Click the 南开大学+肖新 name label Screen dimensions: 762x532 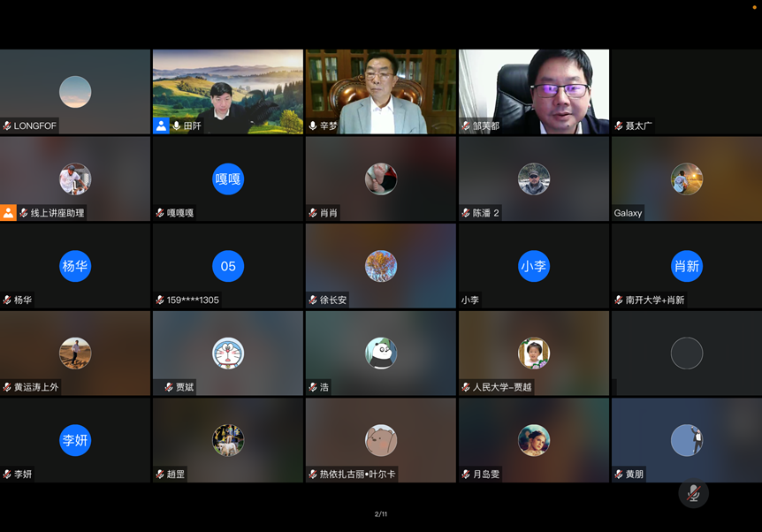click(x=655, y=300)
